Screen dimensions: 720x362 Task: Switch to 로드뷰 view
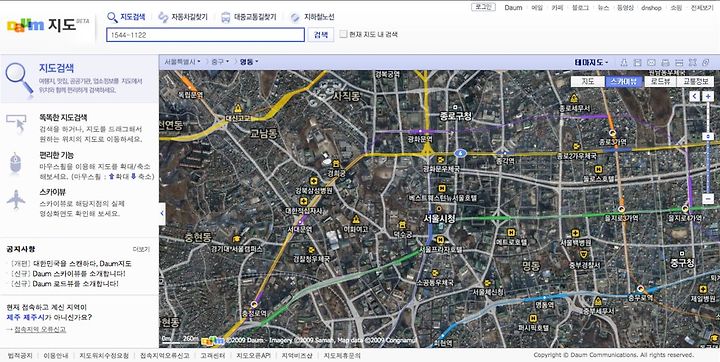click(x=660, y=82)
